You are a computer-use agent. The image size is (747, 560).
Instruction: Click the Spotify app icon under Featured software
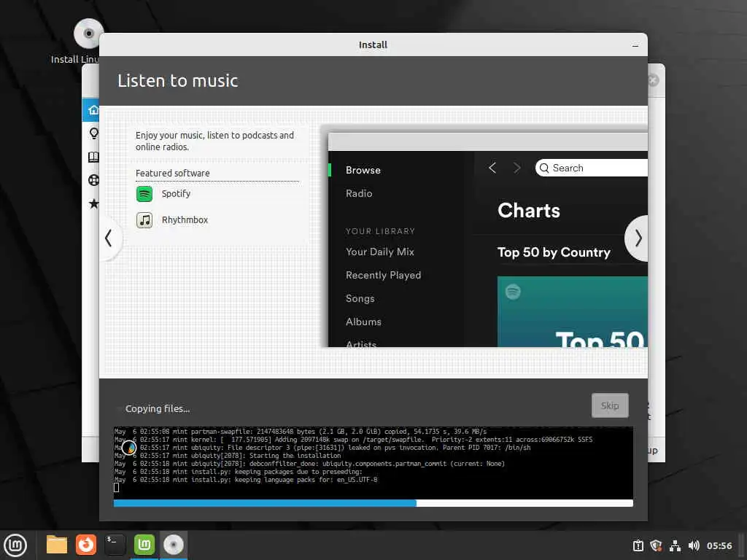pyautogui.click(x=144, y=194)
